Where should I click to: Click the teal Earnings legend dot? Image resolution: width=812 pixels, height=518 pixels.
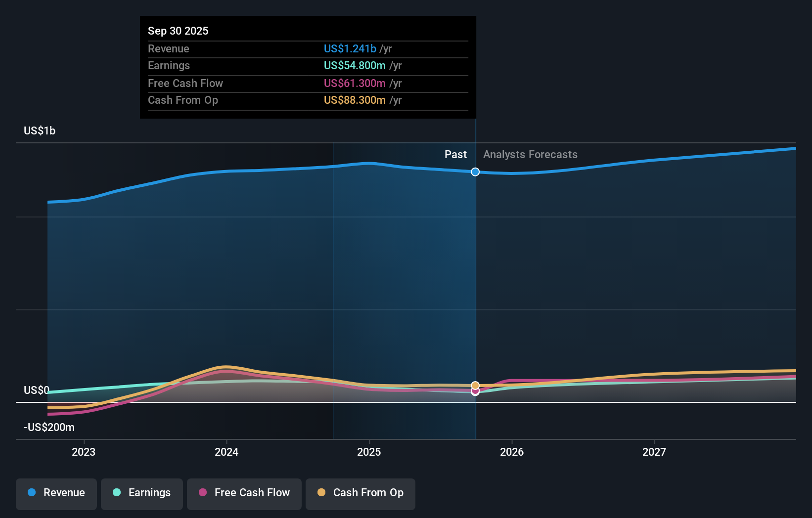click(116, 493)
